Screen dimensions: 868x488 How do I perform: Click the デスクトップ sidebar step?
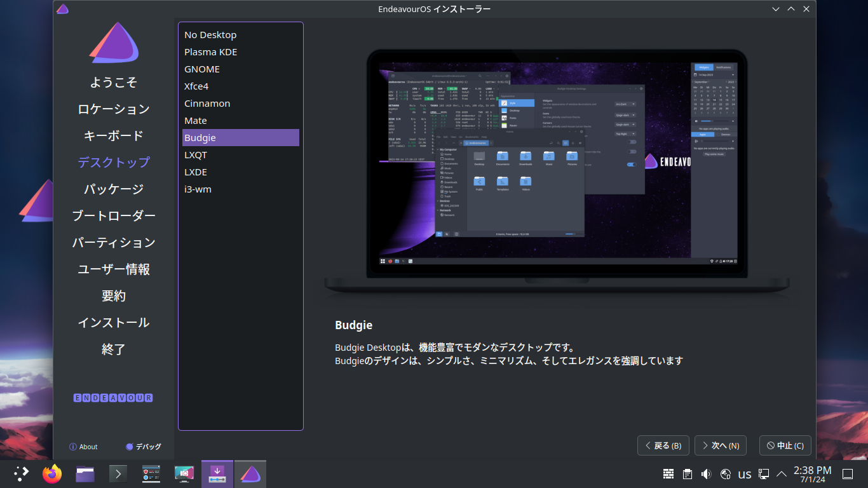[x=114, y=163]
